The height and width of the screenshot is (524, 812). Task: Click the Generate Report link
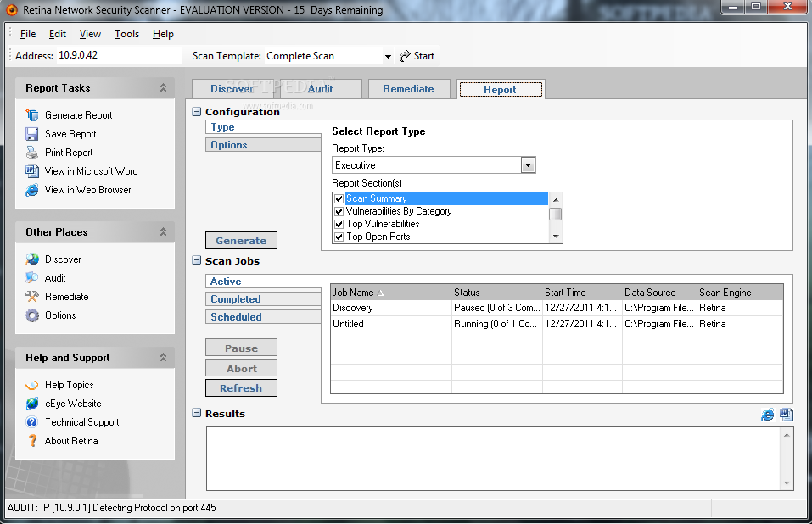[79, 115]
